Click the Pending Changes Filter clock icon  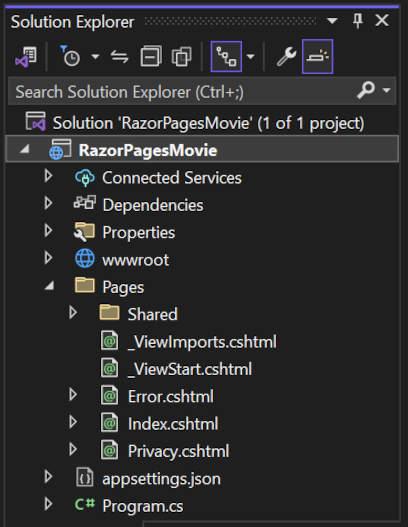coord(70,56)
